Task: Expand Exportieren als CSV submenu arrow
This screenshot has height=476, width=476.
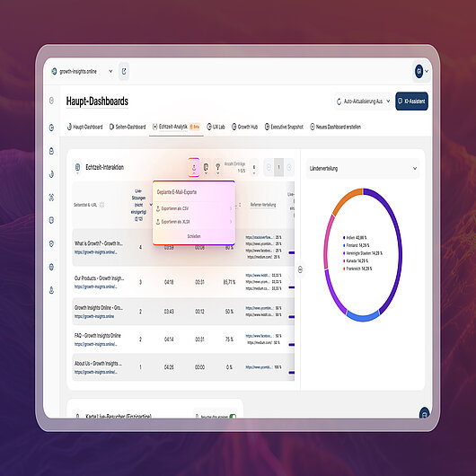Action: click(231, 208)
